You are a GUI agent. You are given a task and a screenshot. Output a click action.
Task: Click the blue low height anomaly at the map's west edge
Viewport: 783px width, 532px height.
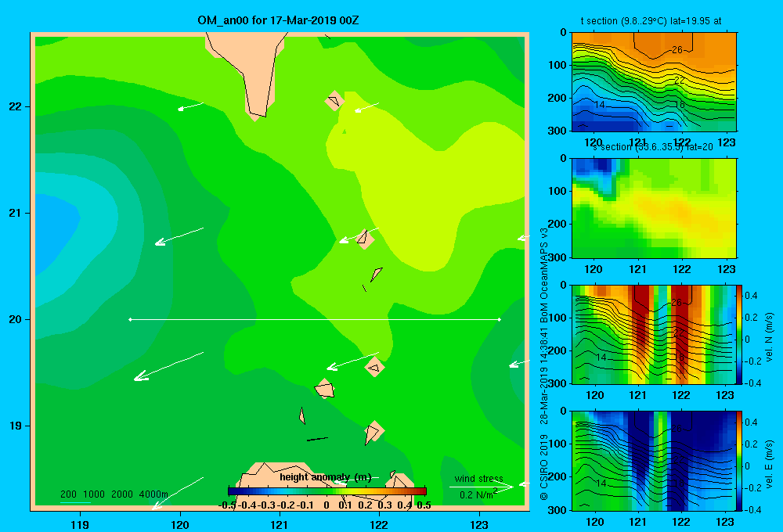(54, 232)
